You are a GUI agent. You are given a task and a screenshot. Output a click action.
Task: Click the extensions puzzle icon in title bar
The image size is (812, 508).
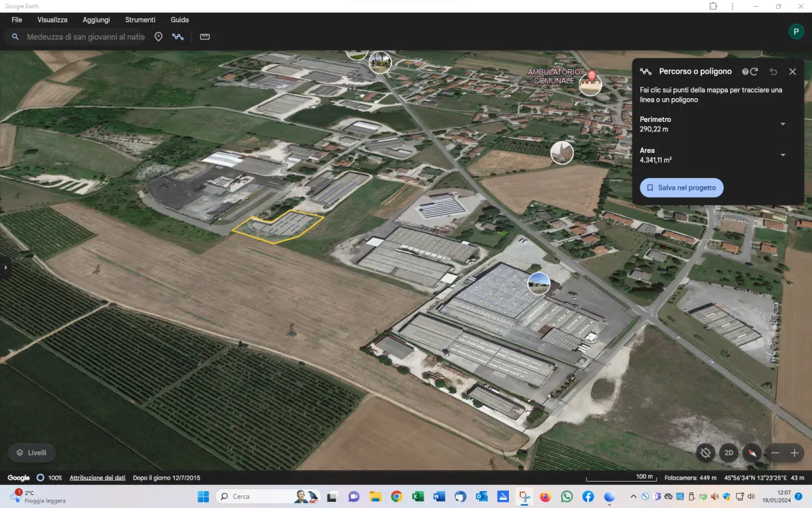pyautogui.click(x=713, y=6)
